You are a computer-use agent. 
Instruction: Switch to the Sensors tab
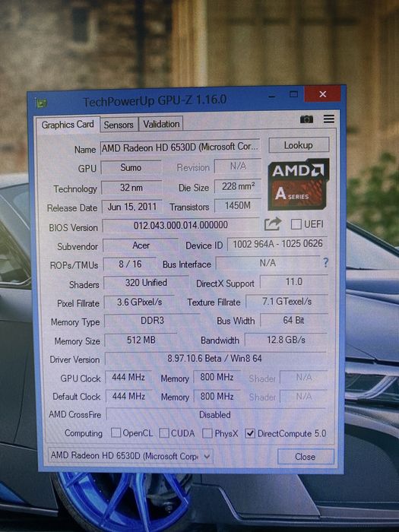119,125
